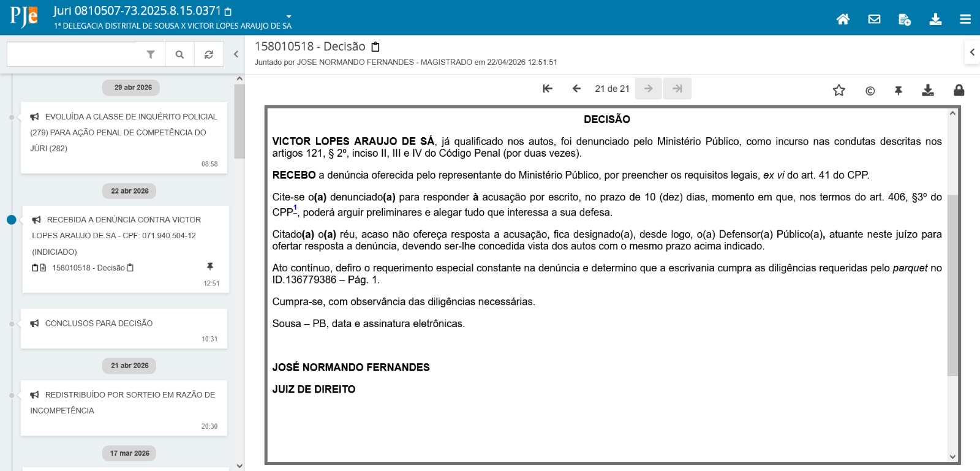This screenshot has width=980, height=471.
Task: Download the current document from toolbar
Action: coord(928,91)
